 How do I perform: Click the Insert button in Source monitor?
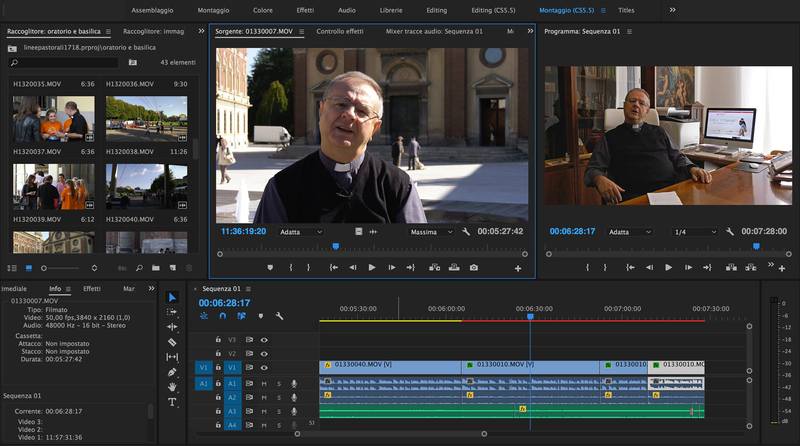[434, 267]
